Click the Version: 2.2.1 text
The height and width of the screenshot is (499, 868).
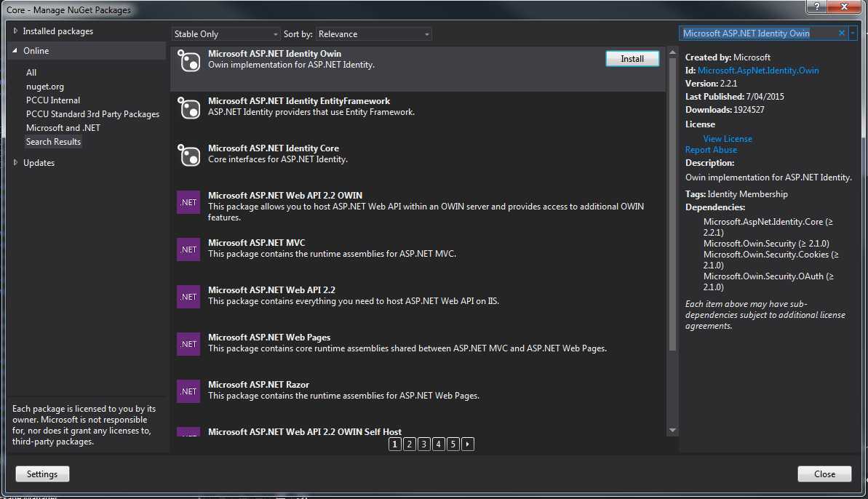click(711, 84)
